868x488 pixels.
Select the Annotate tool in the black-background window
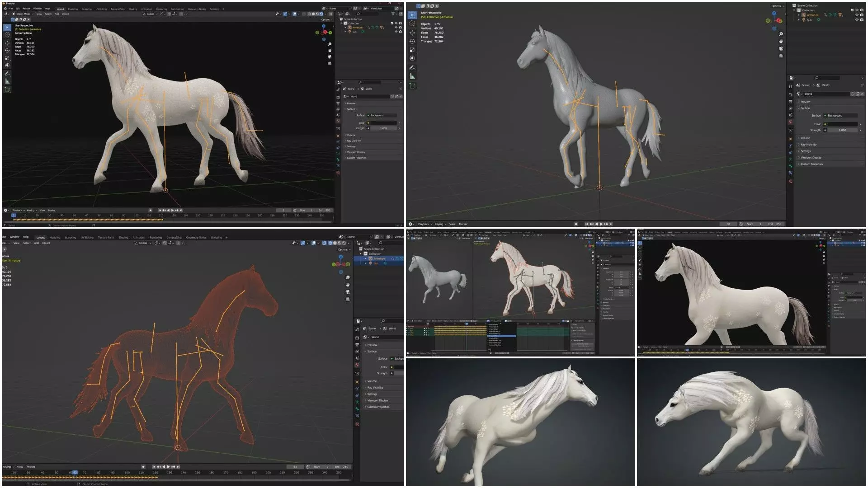(7, 73)
